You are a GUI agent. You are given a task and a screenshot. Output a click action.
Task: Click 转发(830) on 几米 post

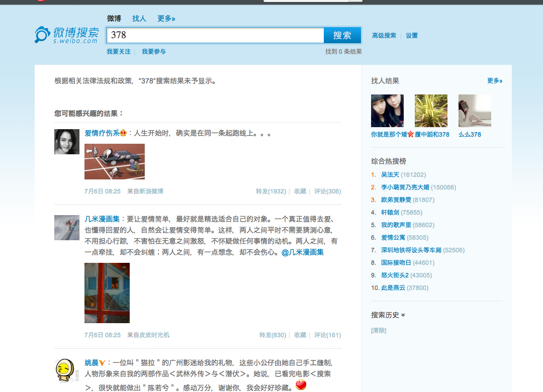point(273,335)
